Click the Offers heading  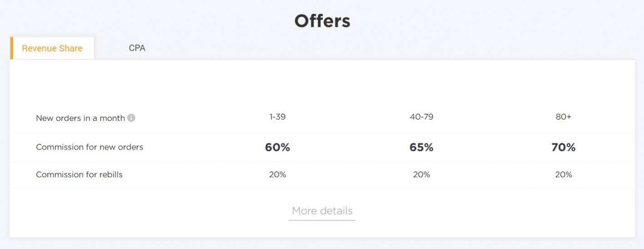click(x=322, y=21)
